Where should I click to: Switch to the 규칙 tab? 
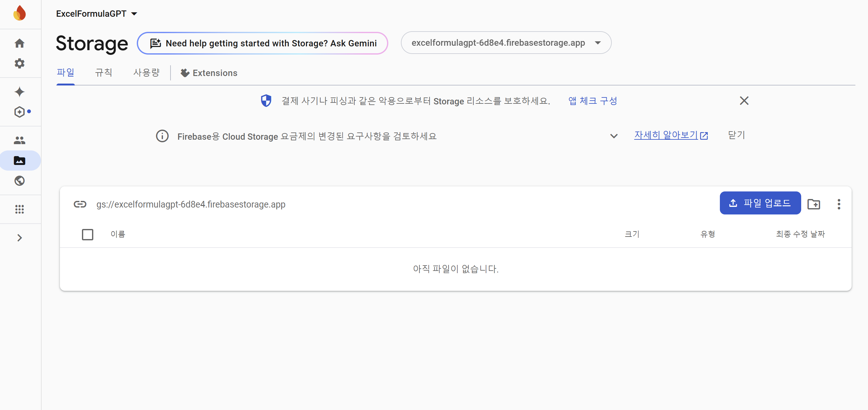tap(103, 73)
